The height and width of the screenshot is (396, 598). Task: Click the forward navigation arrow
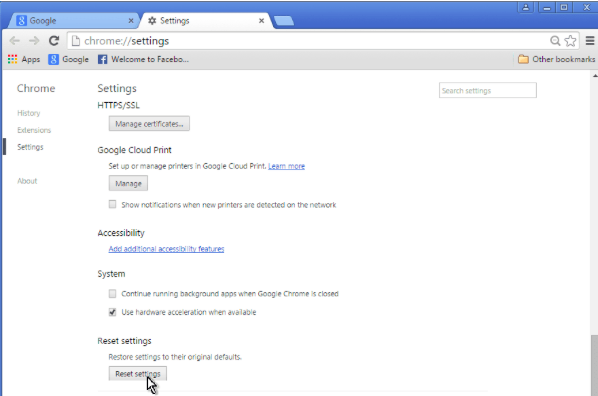(x=34, y=41)
